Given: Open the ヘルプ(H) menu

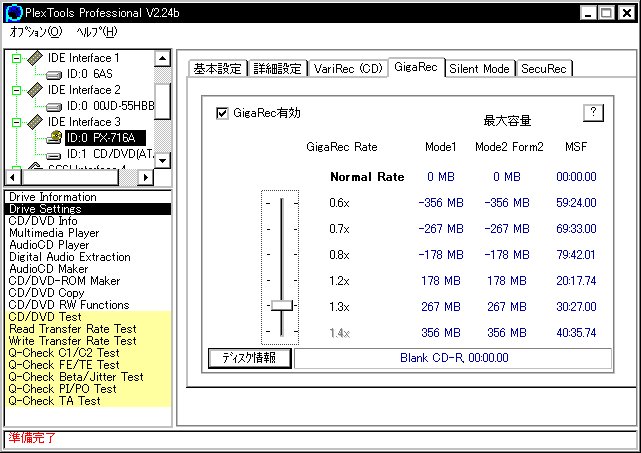Looking at the screenshot, I should 97,32.
